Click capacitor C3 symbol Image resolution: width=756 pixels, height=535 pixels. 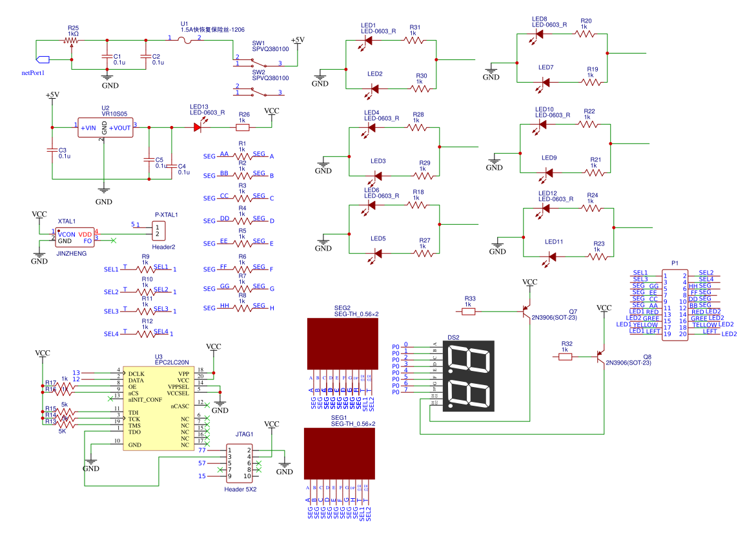tap(52, 151)
